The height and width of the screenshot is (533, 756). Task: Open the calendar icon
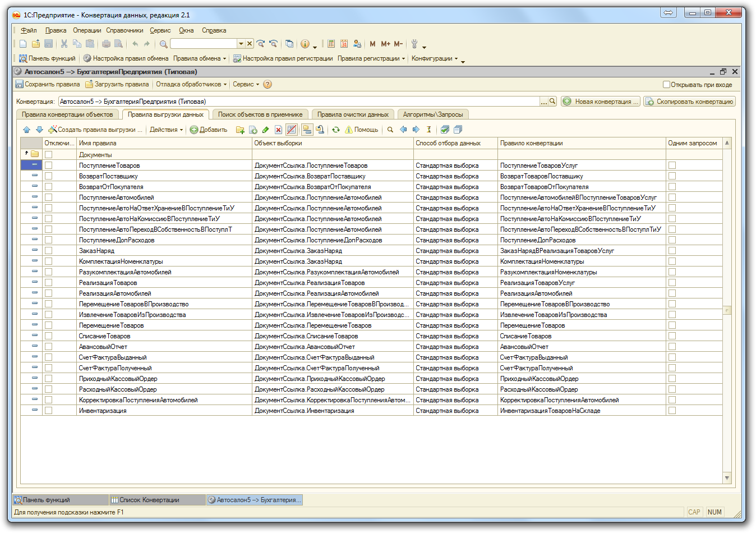tap(344, 44)
